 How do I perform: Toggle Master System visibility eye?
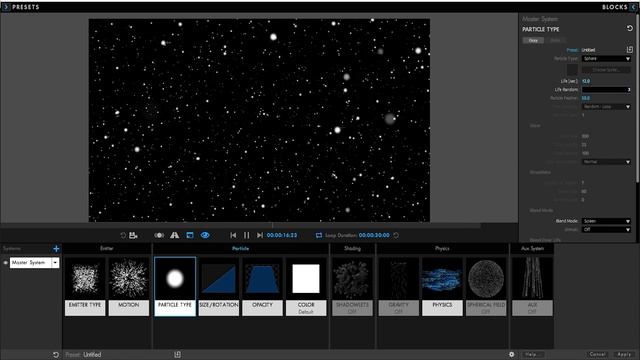tap(5, 263)
